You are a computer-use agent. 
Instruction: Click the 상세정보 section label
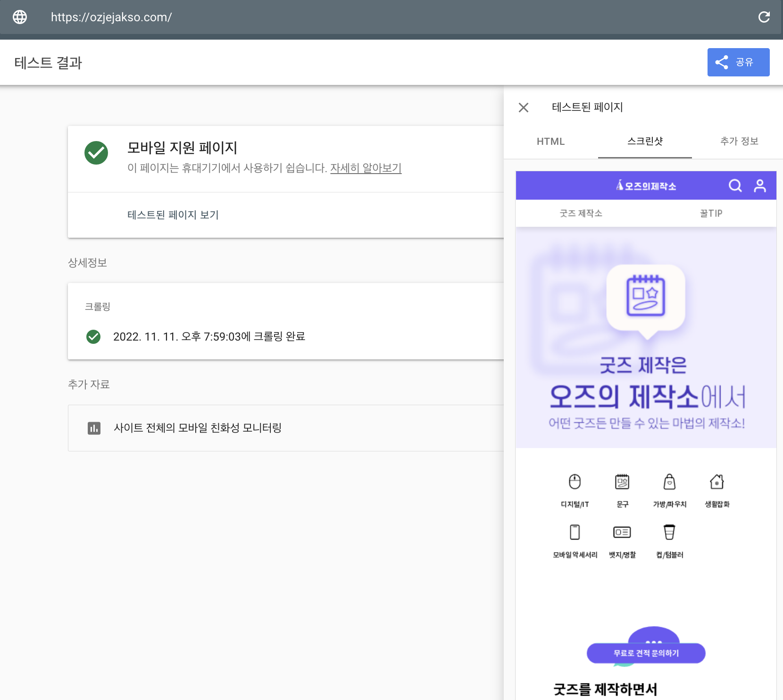pyautogui.click(x=87, y=263)
